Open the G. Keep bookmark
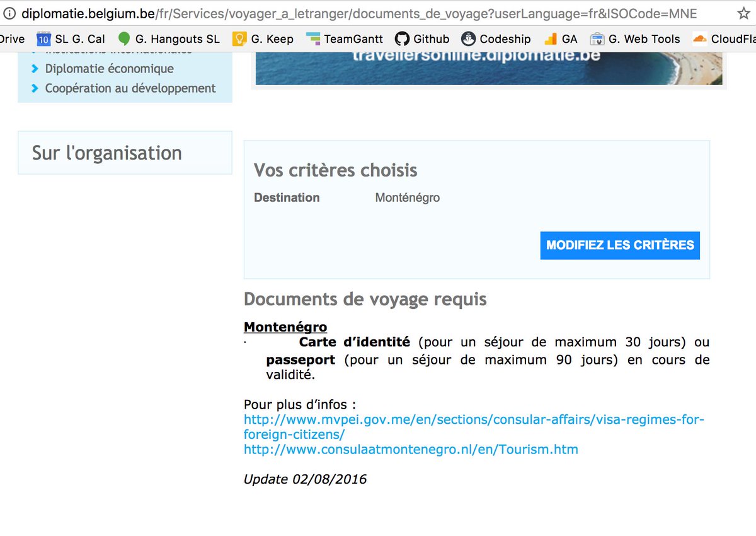The height and width of the screenshot is (536, 756). (x=269, y=38)
